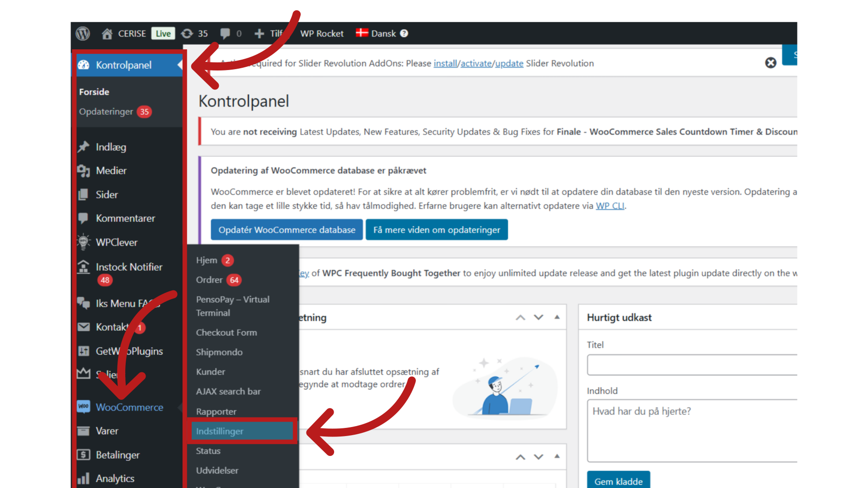This screenshot has height=488, width=868.
Task: Focus the Indhold textarea 'Hvad har du på hjerte?'
Action: tap(692, 431)
